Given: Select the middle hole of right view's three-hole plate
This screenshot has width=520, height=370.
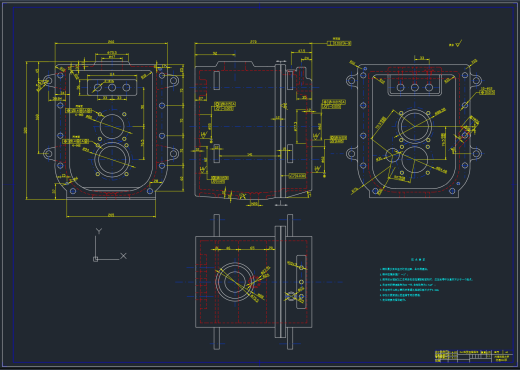Looking at the screenshot, I should click(x=415, y=88).
